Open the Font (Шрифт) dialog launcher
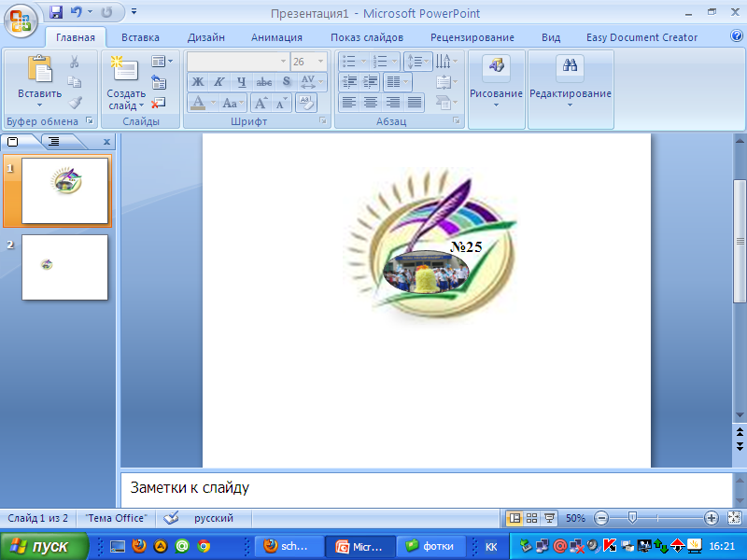Viewport: 747px width, 560px height. tap(323, 121)
